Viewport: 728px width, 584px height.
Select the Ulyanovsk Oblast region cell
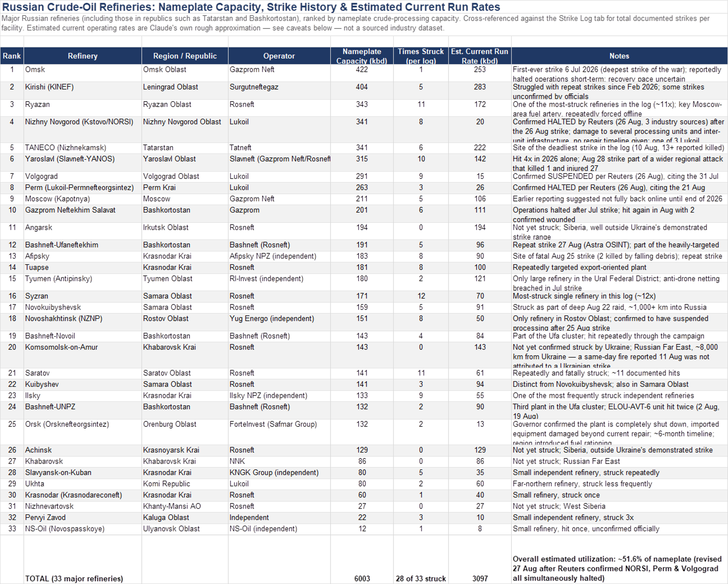tap(185, 529)
